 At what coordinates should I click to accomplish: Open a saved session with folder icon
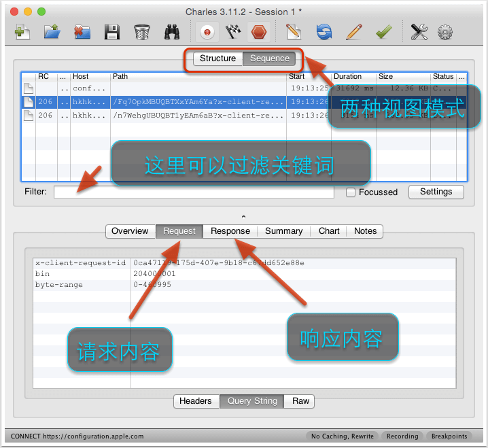tap(52, 32)
